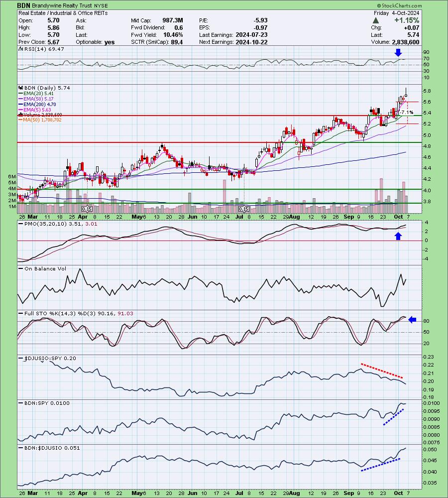The width and height of the screenshot is (448, 498).
Task: Click the EPS value -0.97
Action: pos(260,27)
